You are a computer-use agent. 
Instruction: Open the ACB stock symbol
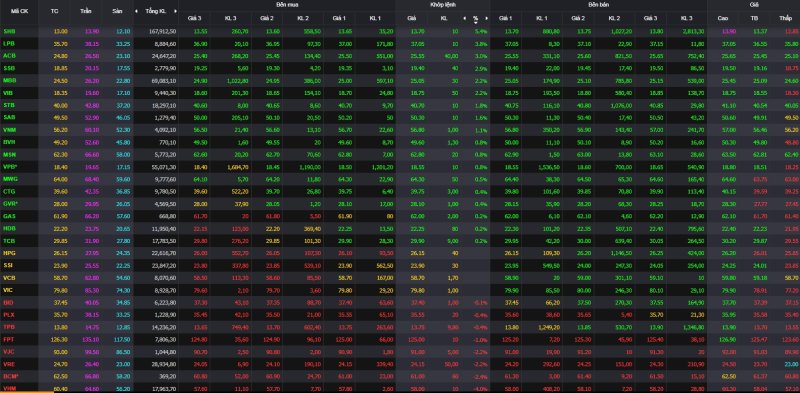tap(9, 55)
